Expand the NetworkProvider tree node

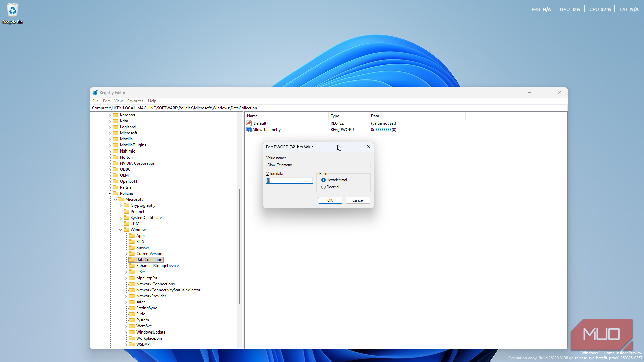[126, 296]
